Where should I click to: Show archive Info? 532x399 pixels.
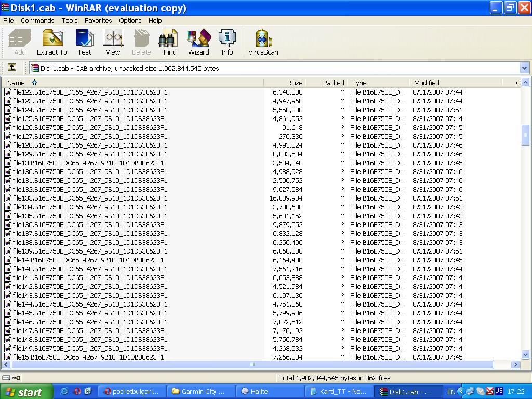tap(227, 42)
